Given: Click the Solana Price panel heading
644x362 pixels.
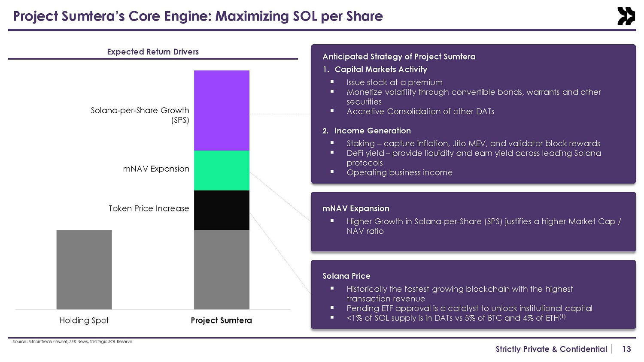Looking at the screenshot, I should point(346,276).
